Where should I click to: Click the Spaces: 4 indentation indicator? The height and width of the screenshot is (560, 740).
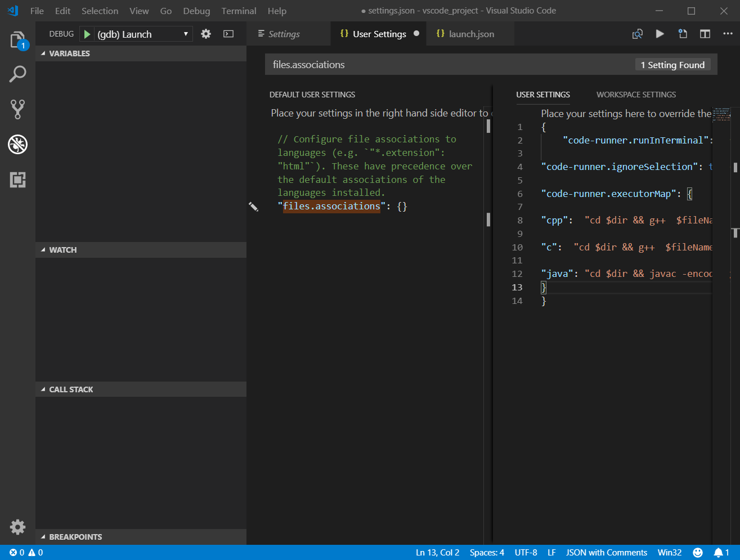click(x=487, y=553)
